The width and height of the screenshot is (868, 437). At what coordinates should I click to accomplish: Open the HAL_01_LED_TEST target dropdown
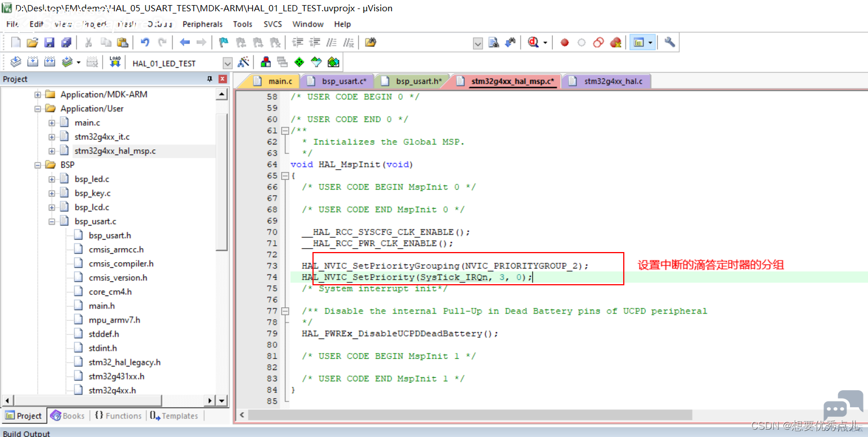click(227, 63)
